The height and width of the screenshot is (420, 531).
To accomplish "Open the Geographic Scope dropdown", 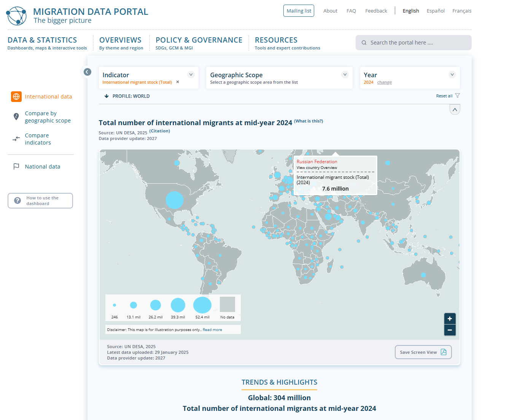I will pyautogui.click(x=345, y=75).
